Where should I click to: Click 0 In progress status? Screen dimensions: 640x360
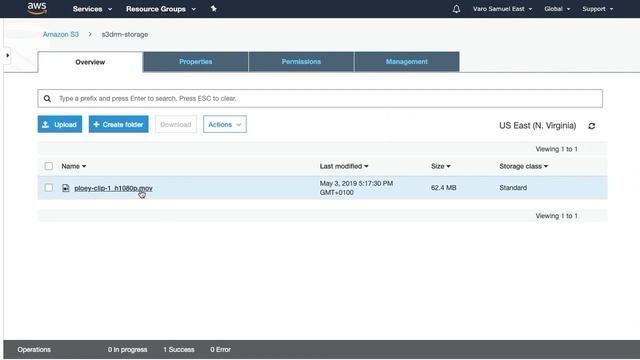coord(127,349)
